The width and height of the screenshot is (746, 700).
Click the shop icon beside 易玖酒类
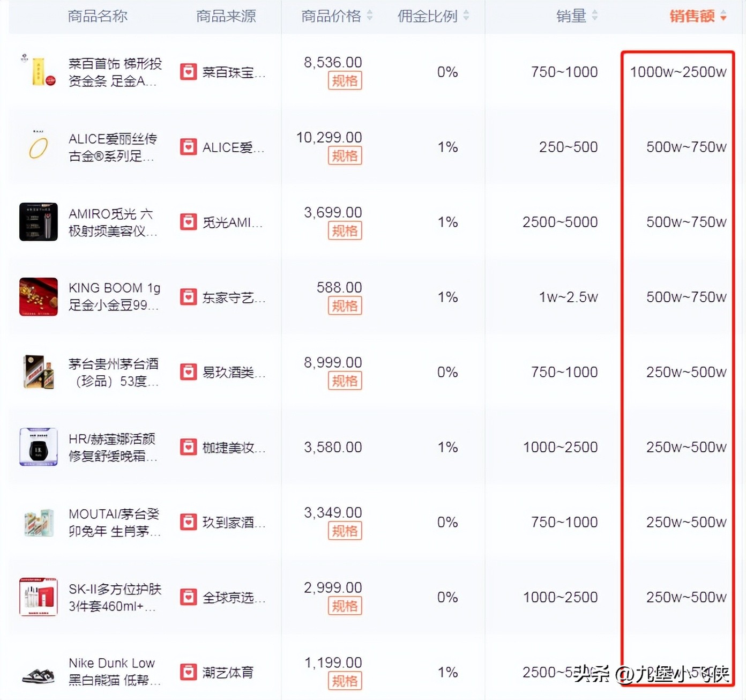(188, 372)
